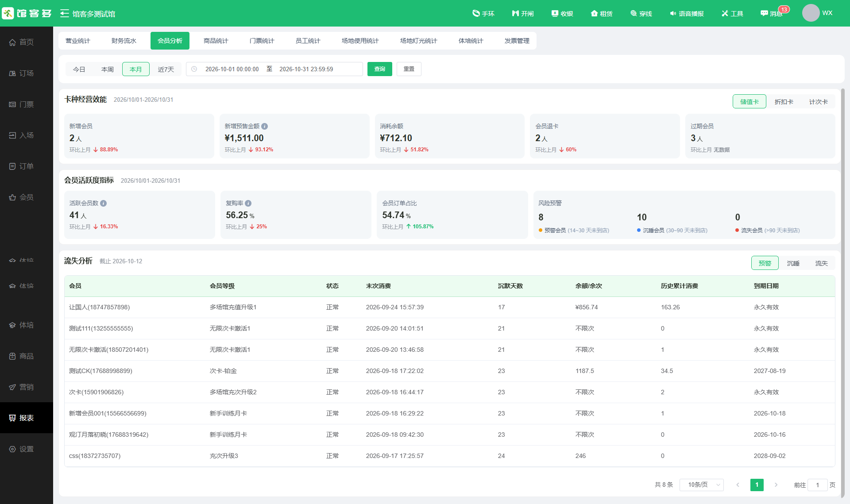Click the 重置 reset button
This screenshot has height=504, width=850.
(x=409, y=69)
